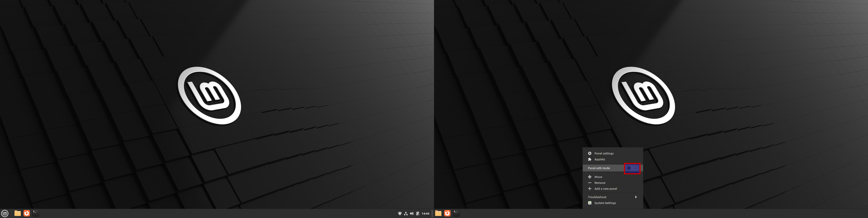Choose Remove to delete the panel
Viewport: 868px width, 218px height.
click(x=613, y=183)
